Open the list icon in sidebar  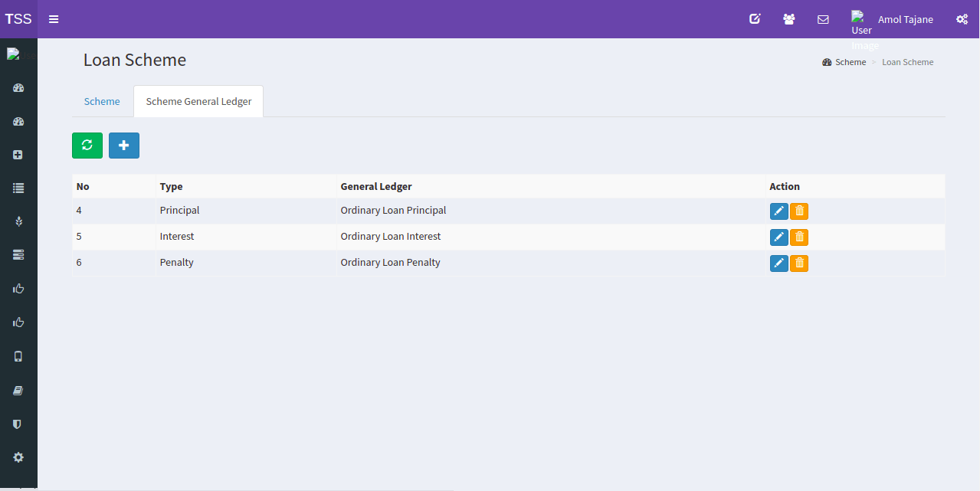click(x=18, y=188)
